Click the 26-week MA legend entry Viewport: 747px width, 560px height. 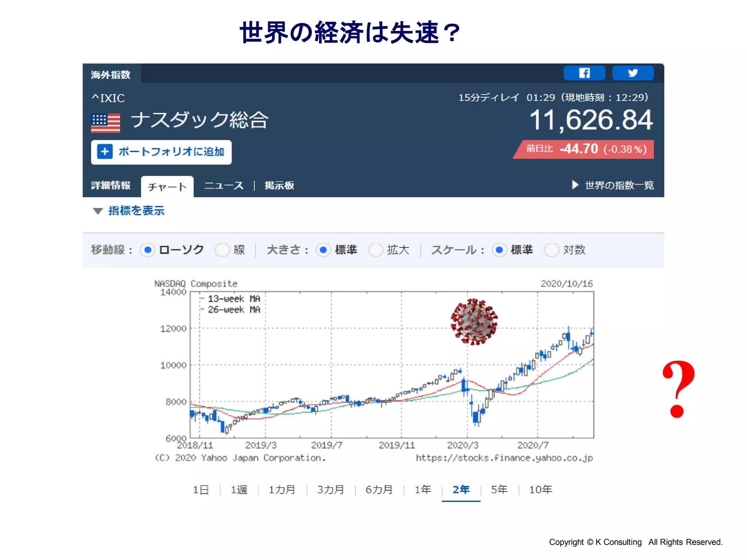coord(230,310)
